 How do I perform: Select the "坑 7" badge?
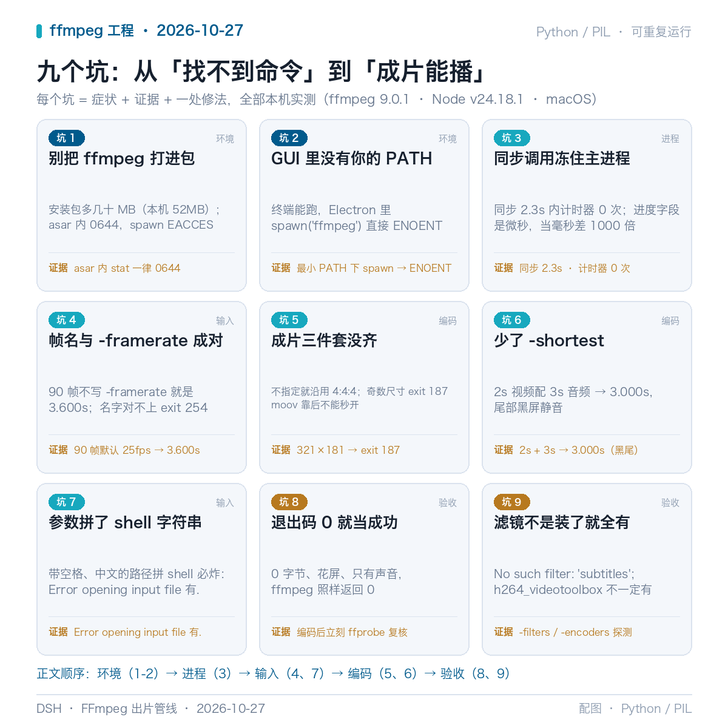click(x=67, y=502)
